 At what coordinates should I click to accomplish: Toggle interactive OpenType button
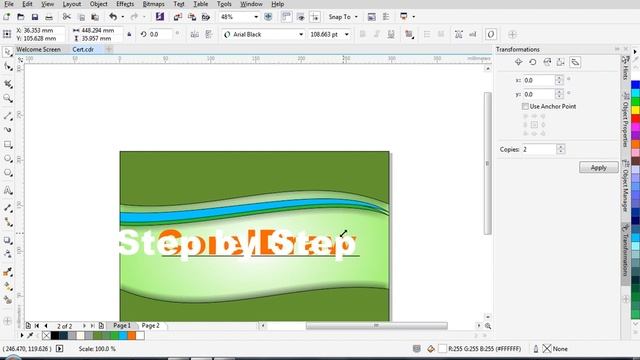[x=491, y=34]
